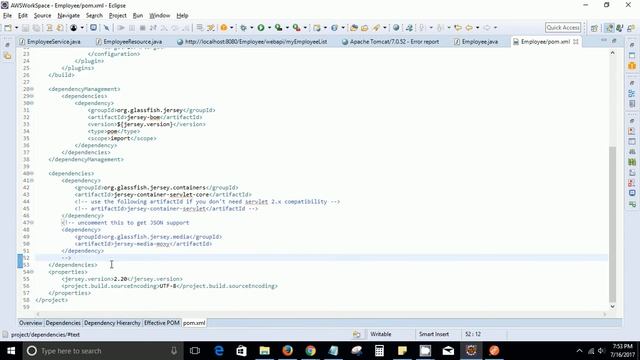Click the editor scrollbar down arrow
The width and height of the screenshot is (640, 360).
click(612, 307)
